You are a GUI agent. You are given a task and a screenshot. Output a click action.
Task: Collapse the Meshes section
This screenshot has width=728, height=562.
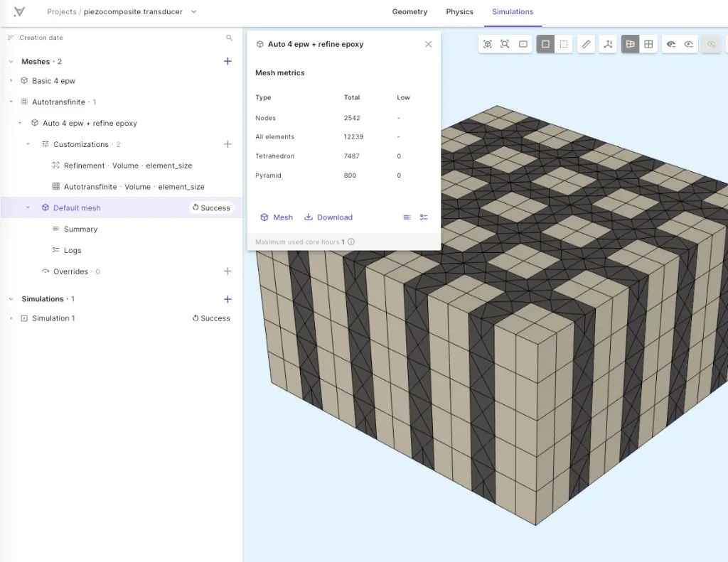pos(11,61)
